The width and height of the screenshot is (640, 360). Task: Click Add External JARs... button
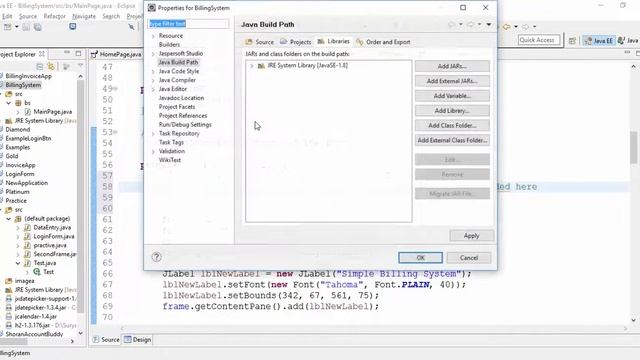click(x=452, y=81)
